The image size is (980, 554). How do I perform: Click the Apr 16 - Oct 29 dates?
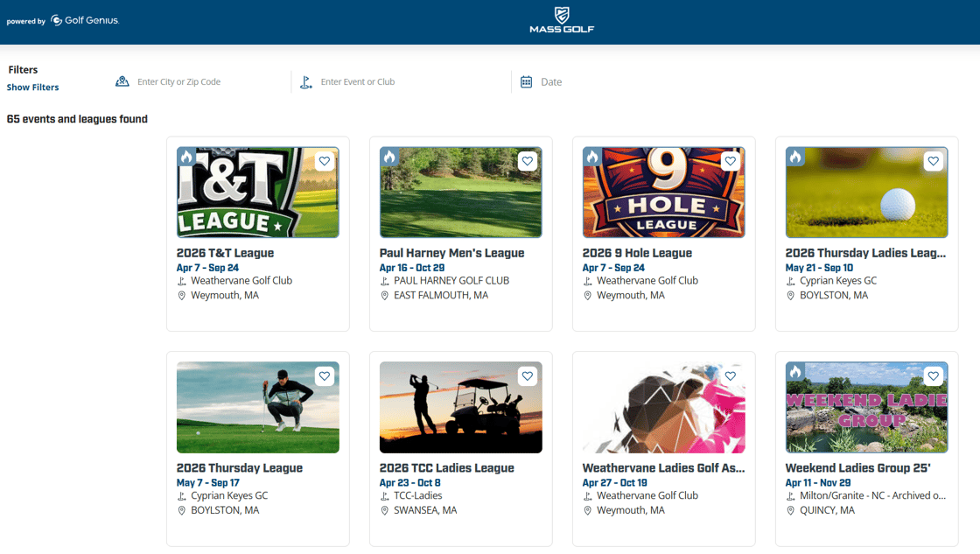[x=412, y=268]
